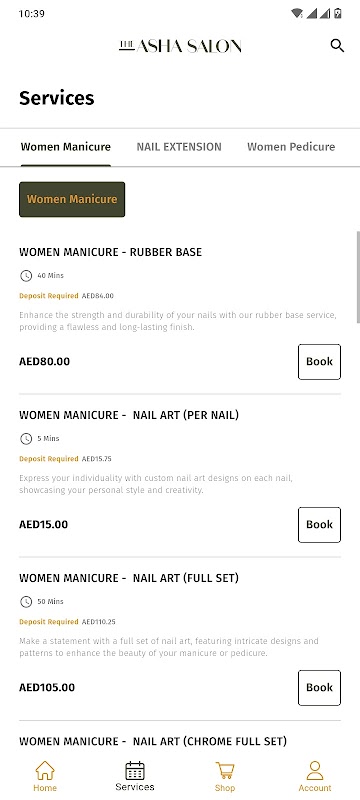Open the Services calendar icon
This screenshot has height=800, width=360.
click(135, 770)
